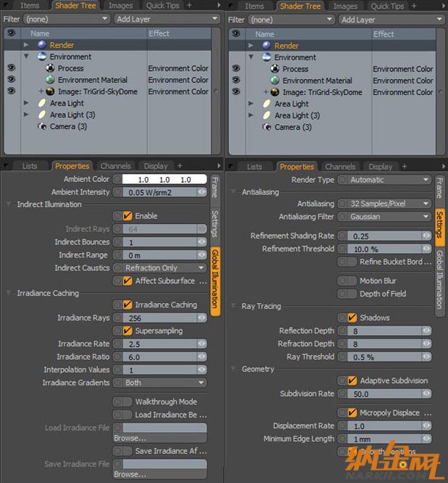Click TriGrid-SkyDome image icon in right tree
The image size is (448, 483).
(x=275, y=92)
